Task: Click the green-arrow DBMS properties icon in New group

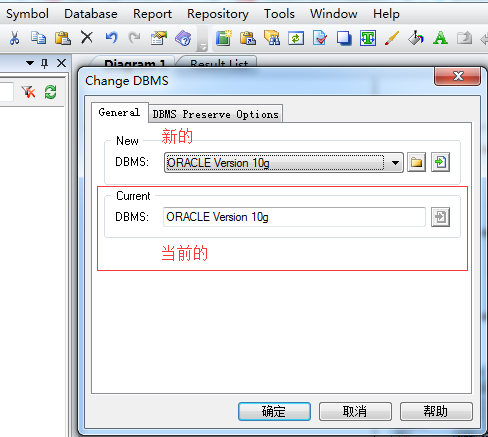Action: point(440,162)
